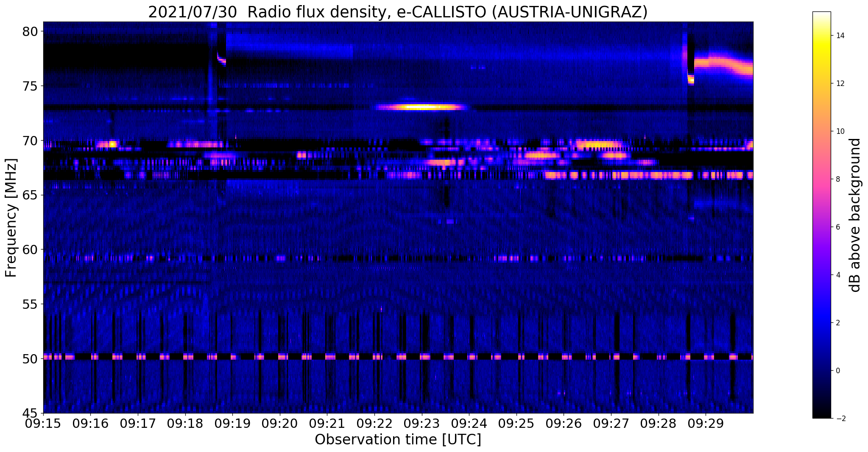
Task: Click the colorbar tick label 12
Action: coord(840,83)
